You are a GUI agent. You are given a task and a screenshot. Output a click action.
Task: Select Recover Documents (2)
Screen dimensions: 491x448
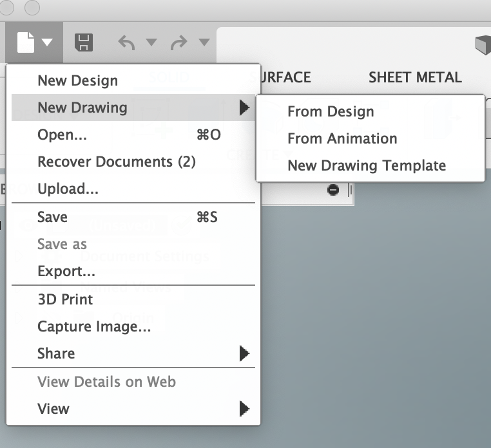coord(133,162)
